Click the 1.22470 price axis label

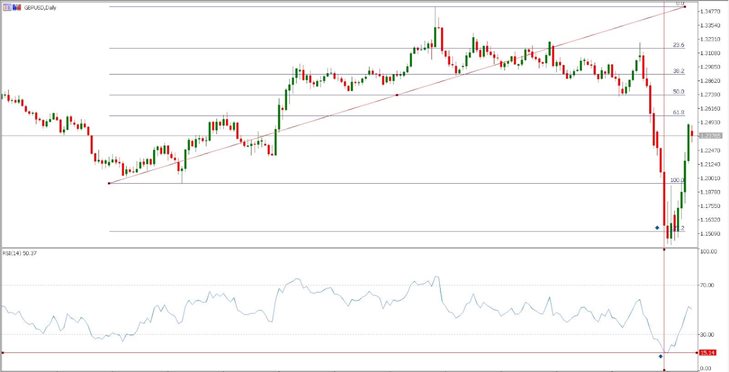point(711,150)
